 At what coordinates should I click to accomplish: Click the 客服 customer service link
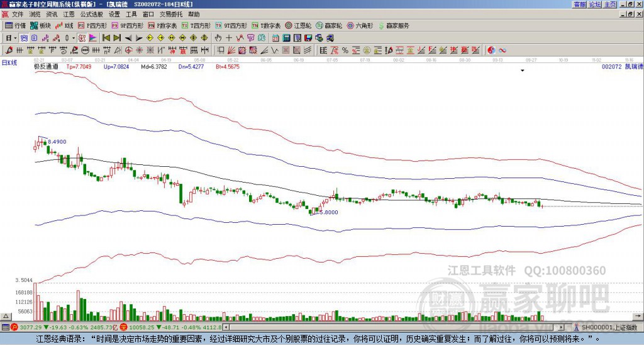(579, 4)
